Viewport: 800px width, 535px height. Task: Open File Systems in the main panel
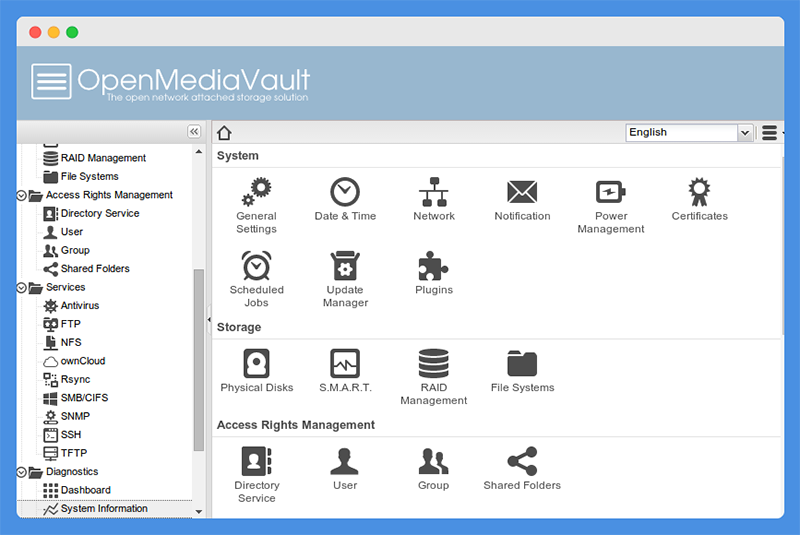point(522,371)
